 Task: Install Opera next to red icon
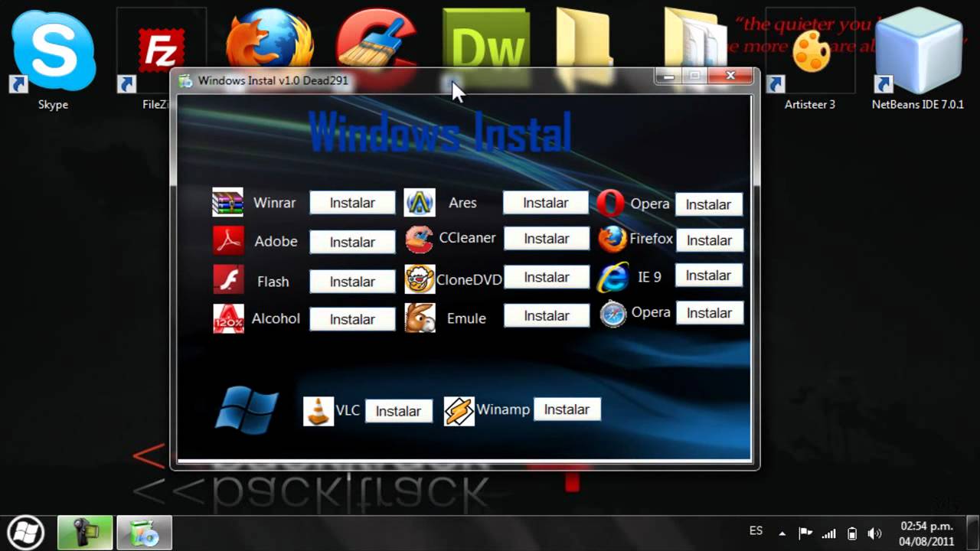709,204
